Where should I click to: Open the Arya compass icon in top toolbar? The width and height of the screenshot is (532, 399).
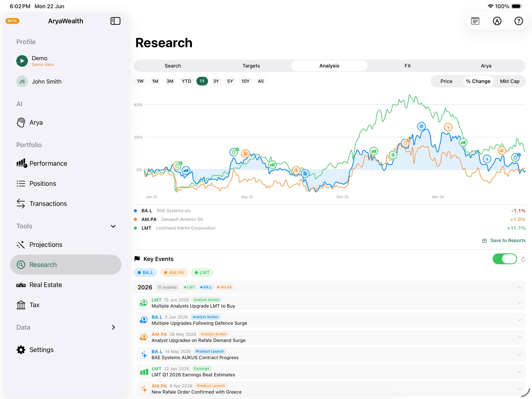tap(497, 21)
